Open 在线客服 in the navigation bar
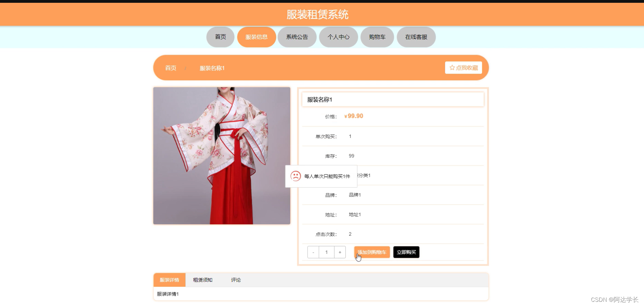This screenshot has height=306, width=644. pyautogui.click(x=416, y=37)
